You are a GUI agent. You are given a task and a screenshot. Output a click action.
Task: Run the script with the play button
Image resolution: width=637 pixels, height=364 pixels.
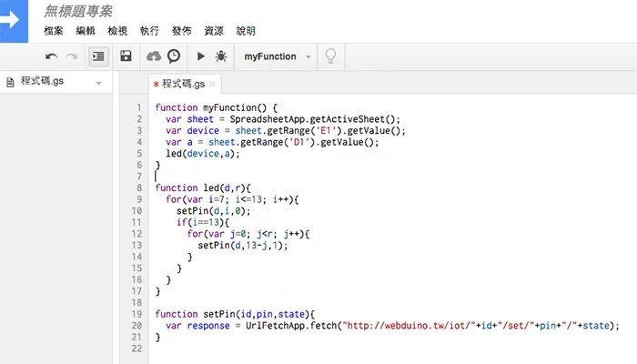point(201,56)
